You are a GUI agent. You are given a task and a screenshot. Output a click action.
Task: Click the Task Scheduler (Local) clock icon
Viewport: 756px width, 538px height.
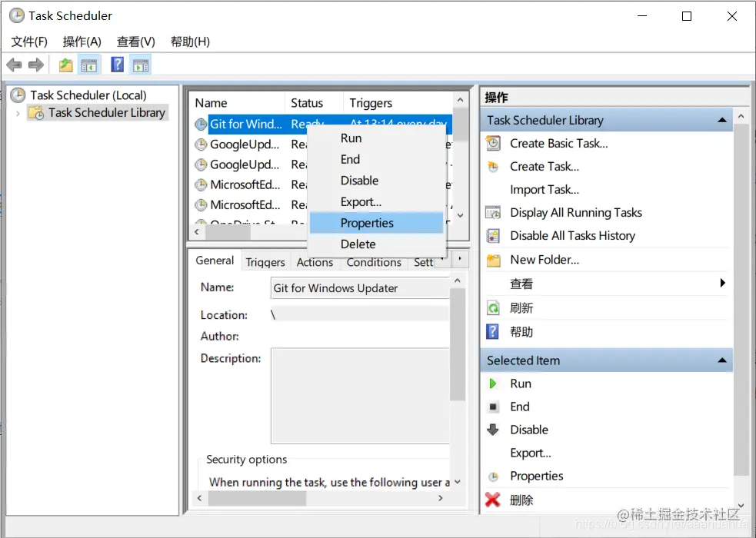pyautogui.click(x=18, y=95)
